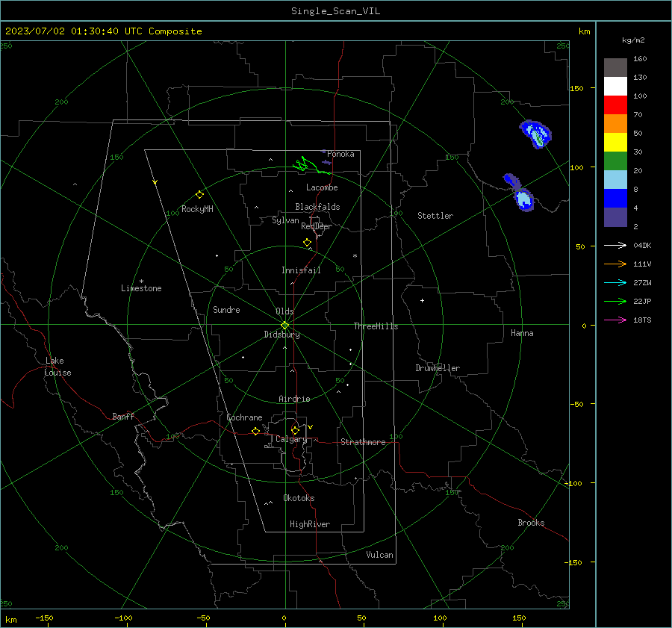Screen dimensions: 672x628
Task: Select the yellow diamond marker above Calgary
Action: click(x=295, y=430)
